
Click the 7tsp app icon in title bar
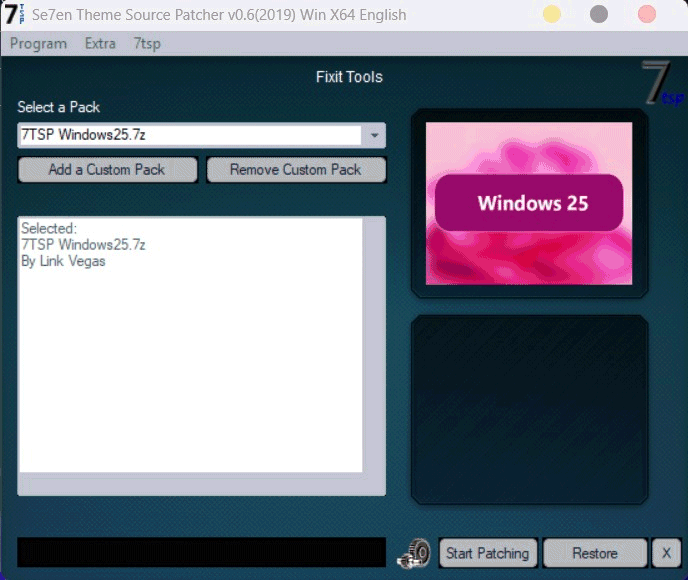[x=14, y=14]
